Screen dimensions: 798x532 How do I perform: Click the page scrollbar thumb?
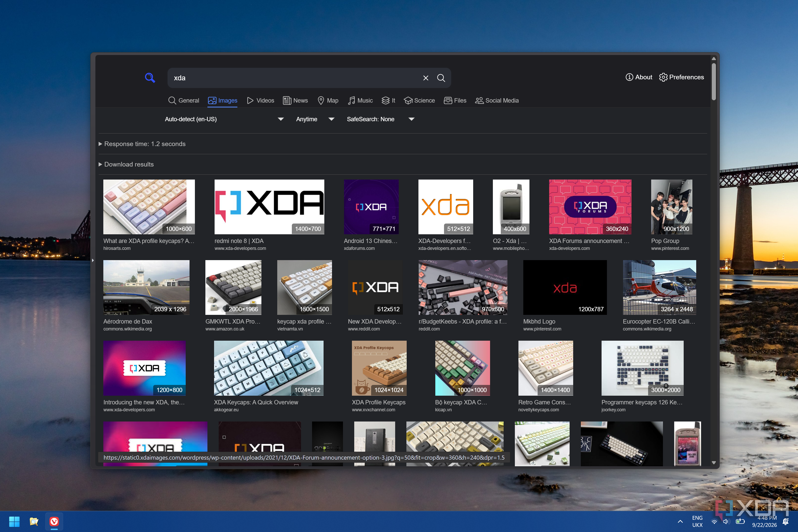tap(714, 81)
